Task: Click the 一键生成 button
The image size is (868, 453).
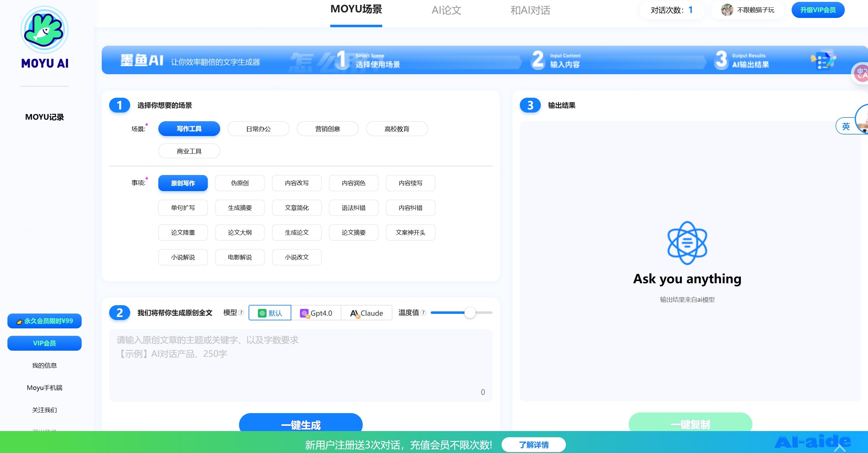Action: point(301,423)
